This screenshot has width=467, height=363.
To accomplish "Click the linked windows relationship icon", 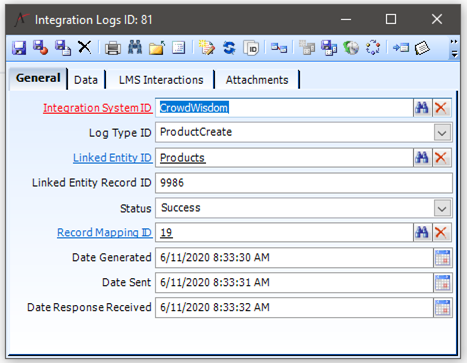I will (x=279, y=48).
